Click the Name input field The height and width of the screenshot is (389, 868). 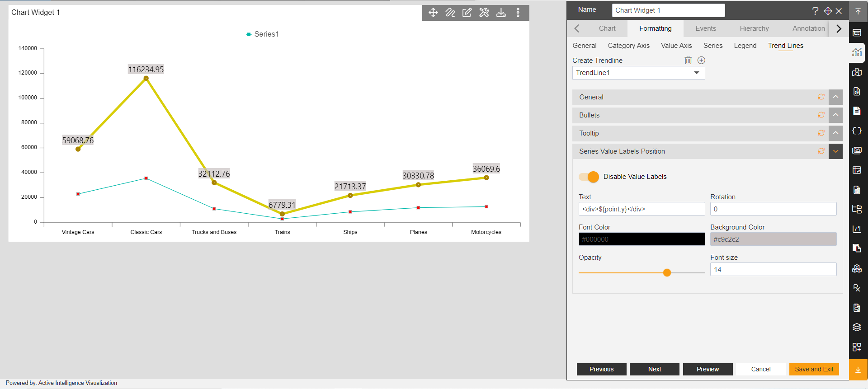[x=668, y=10]
